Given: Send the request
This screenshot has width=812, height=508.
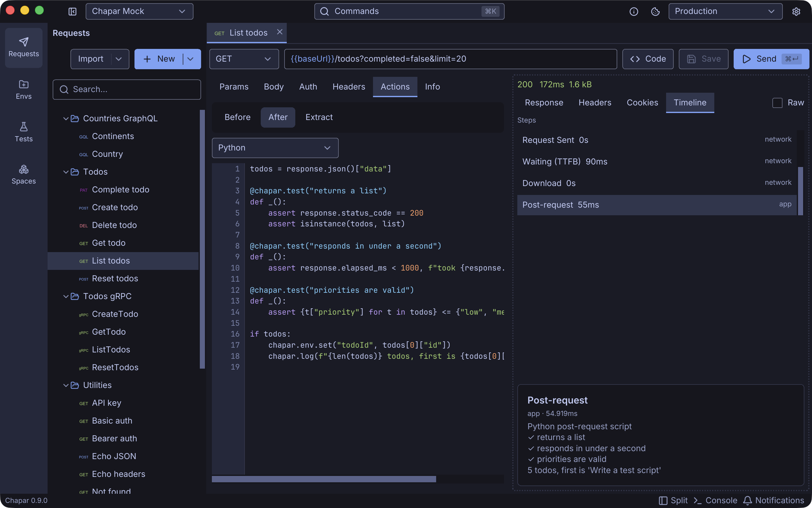Looking at the screenshot, I should pos(771,59).
